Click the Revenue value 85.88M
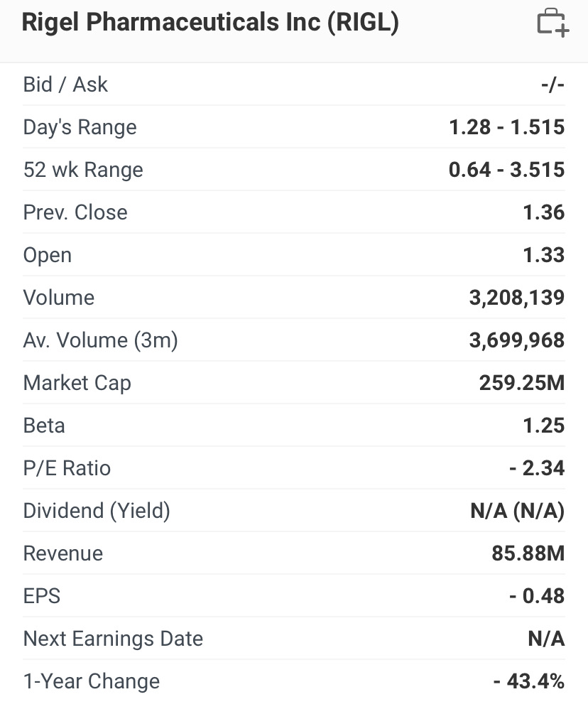This screenshot has width=588, height=709. point(528,553)
